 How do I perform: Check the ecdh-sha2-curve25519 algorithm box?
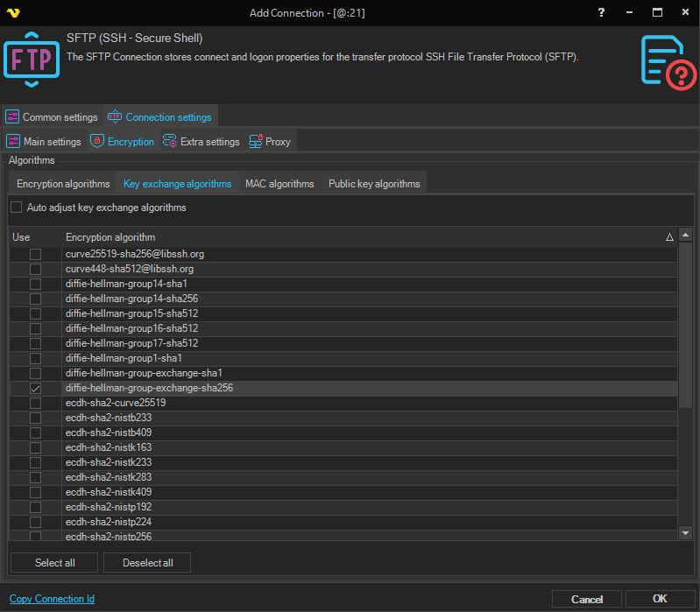pyautogui.click(x=35, y=403)
